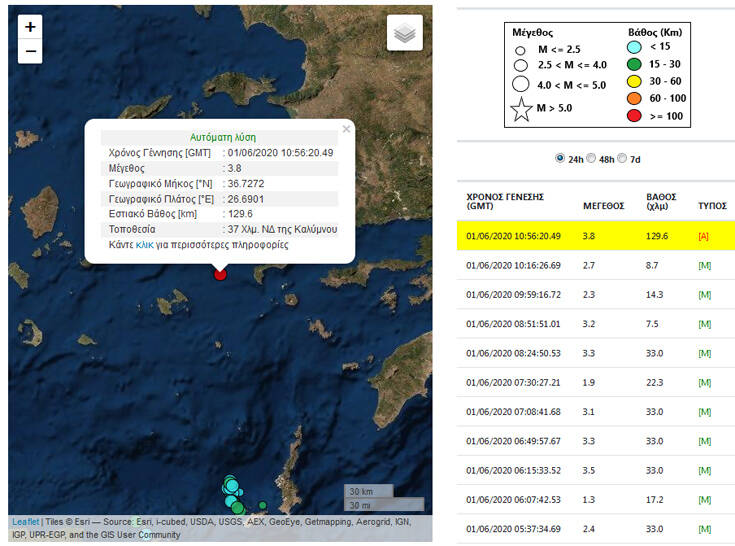
Task: Click the [A] type tag in first row
Action: click(704, 236)
